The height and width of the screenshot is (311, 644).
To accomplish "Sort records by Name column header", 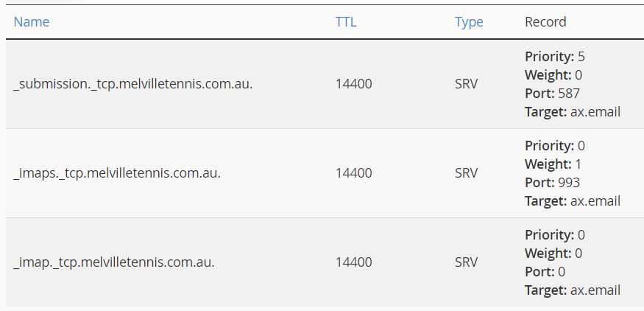I will (31, 22).
